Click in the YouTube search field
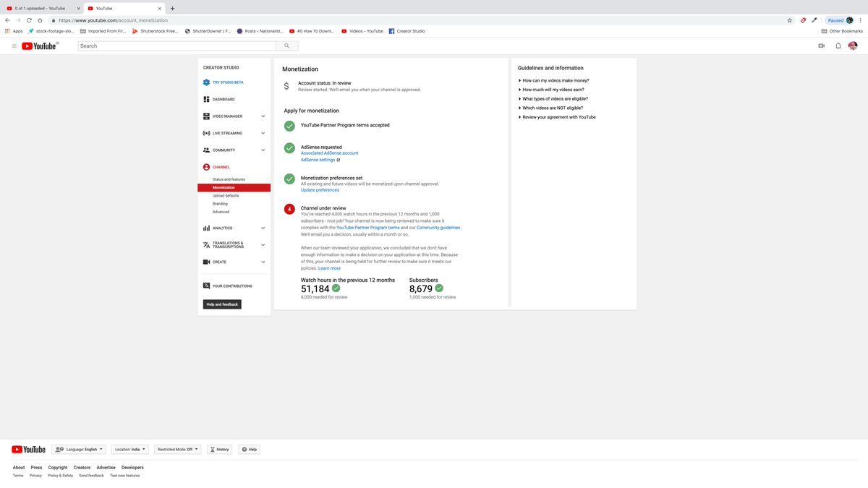 point(177,46)
